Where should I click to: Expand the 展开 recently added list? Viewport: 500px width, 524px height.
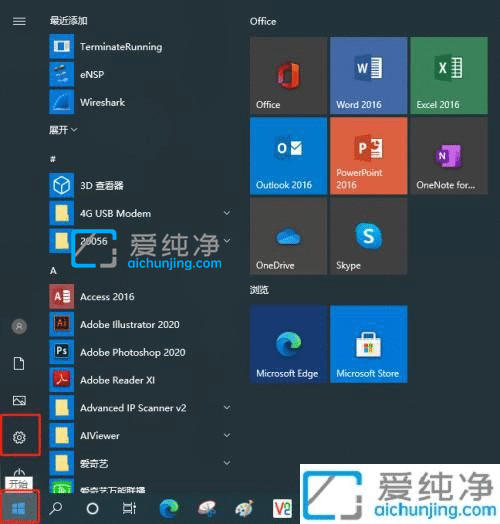tap(63, 130)
